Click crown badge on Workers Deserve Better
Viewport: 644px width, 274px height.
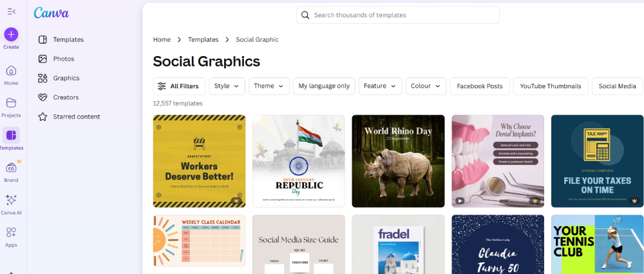coord(236,201)
